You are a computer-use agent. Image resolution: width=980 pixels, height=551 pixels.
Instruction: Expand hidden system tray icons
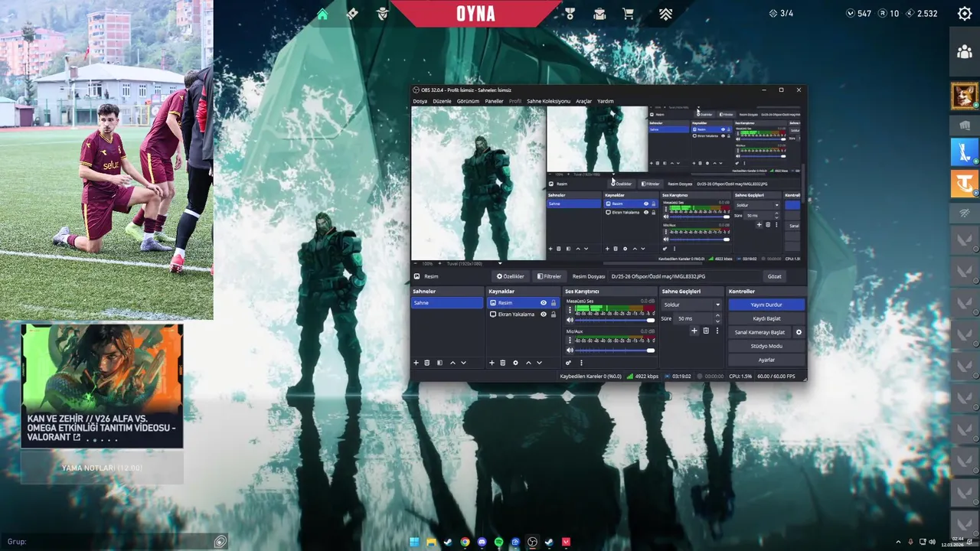click(899, 542)
